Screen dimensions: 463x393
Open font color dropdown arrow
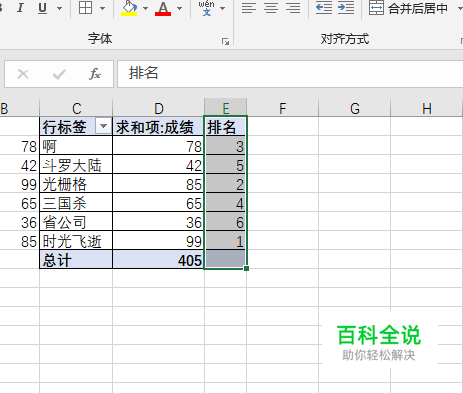180,8
